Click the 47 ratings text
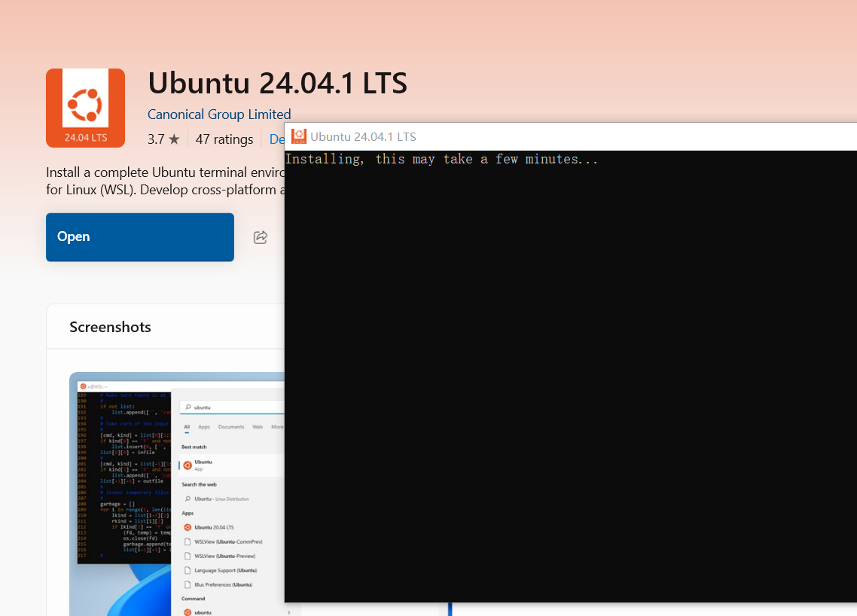The width and height of the screenshot is (857, 616). pos(224,139)
